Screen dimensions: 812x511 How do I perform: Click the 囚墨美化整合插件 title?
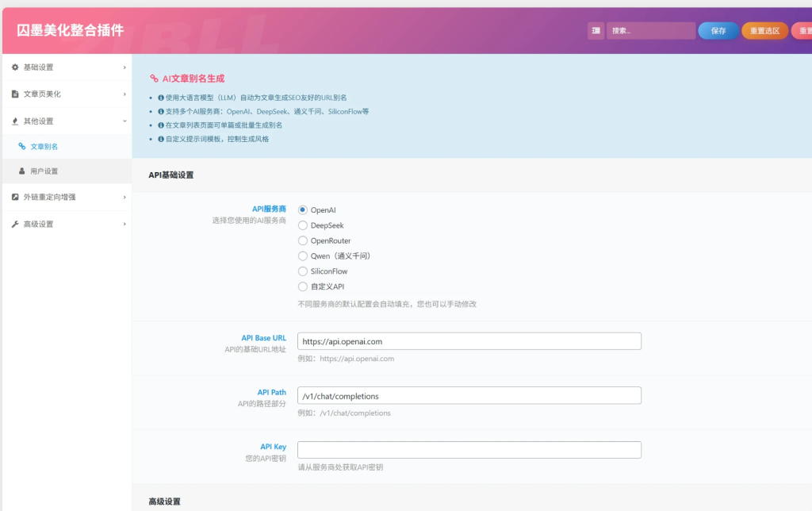tap(71, 31)
